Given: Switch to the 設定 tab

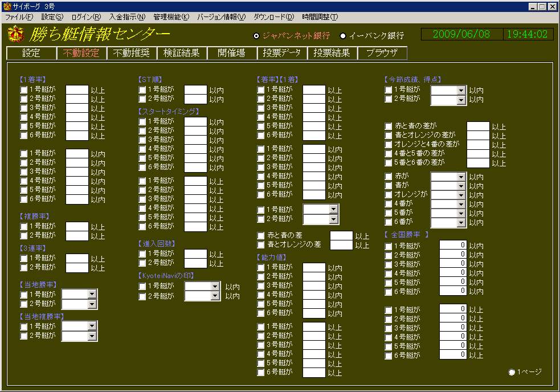Looking at the screenshot, I should click(31, 53).
